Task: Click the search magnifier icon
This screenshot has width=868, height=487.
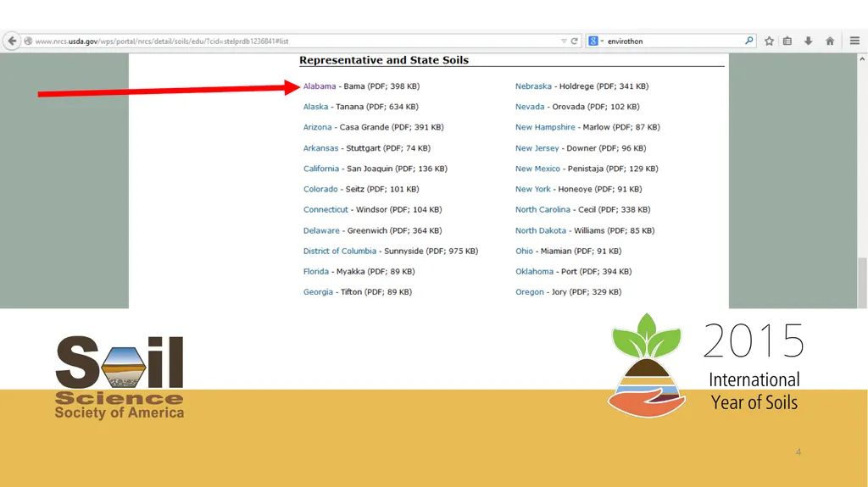Action: (749, 41)
